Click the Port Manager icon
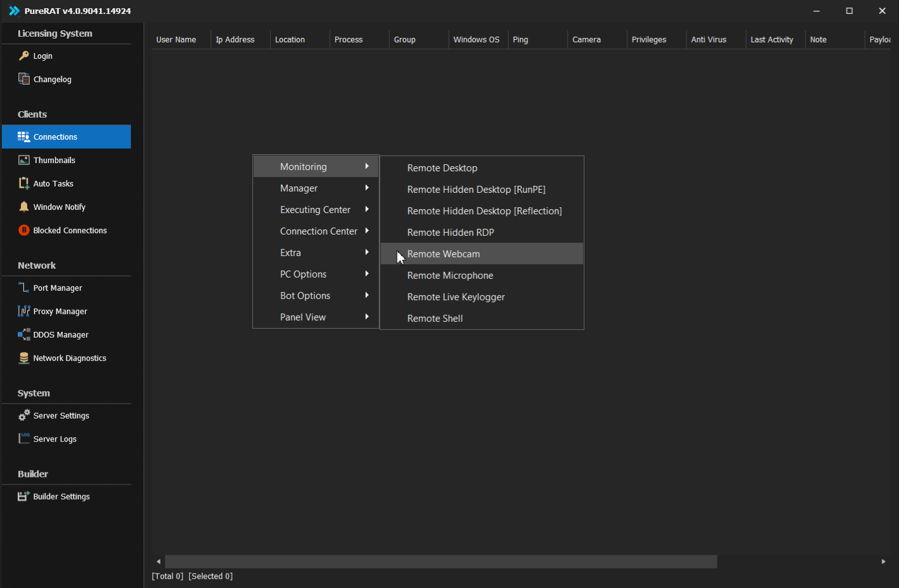Screen dimensions: 899x588 click(x=24, y=288)
